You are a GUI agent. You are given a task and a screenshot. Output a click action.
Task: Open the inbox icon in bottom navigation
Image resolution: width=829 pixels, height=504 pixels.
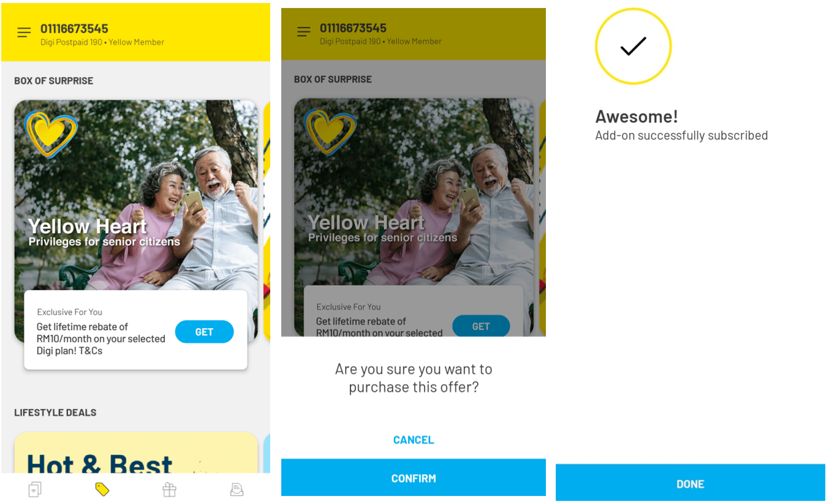[x=237, y=489]
